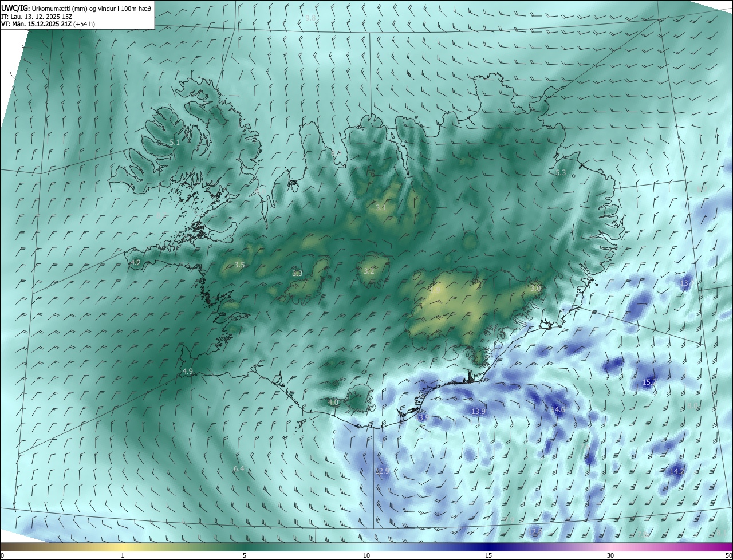
Task: Click the 9.8 value near the top edge
Action: (x=310, y=18)
